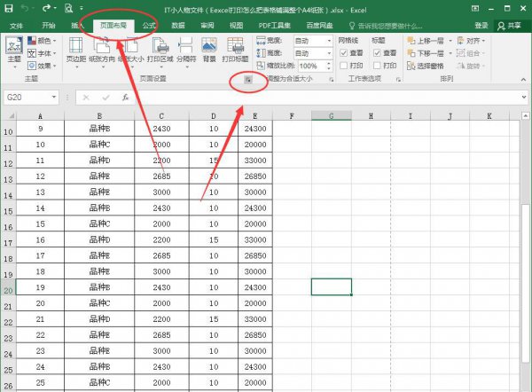Click the Margins (页边距) button

[76, 52]
